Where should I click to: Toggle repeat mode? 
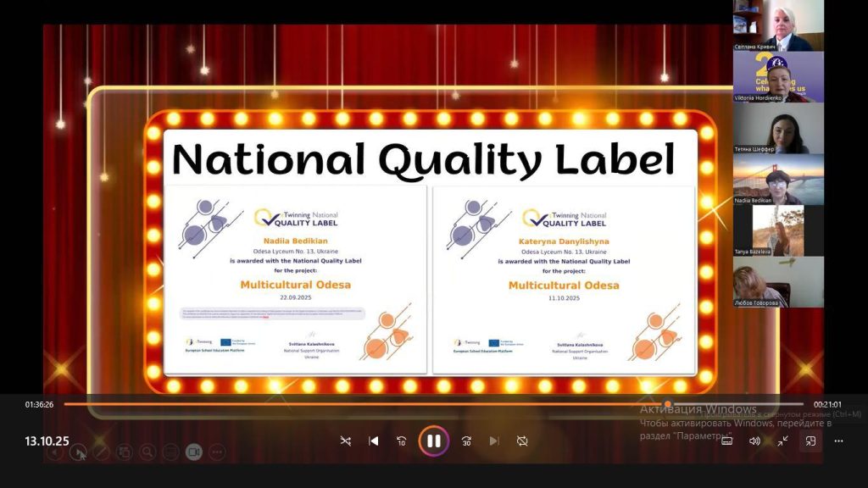(522, 441)
